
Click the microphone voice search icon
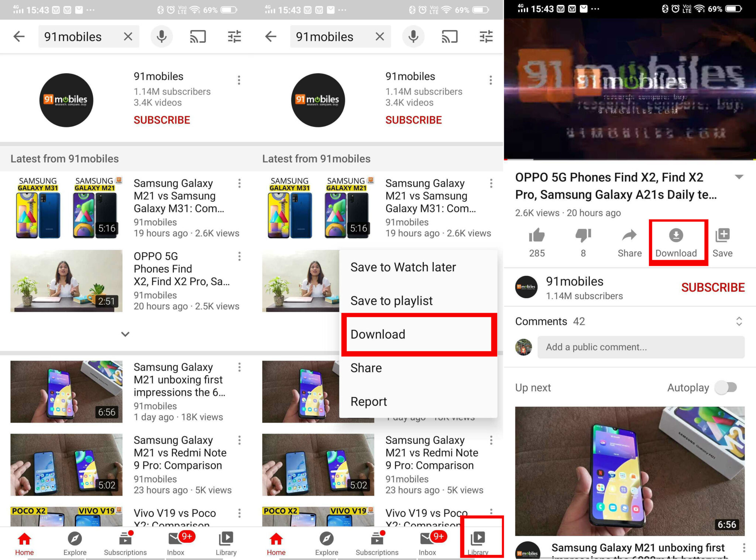162,37
